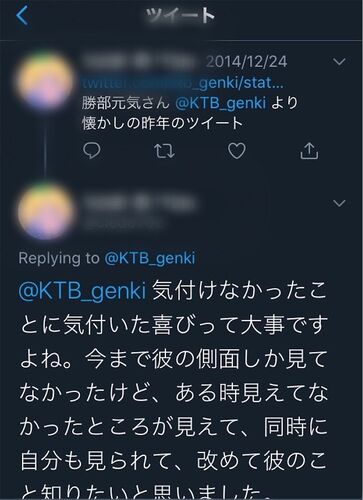Like the first tweet with heart icon
This screenshot has height=500, width=363.
(237, 151)
